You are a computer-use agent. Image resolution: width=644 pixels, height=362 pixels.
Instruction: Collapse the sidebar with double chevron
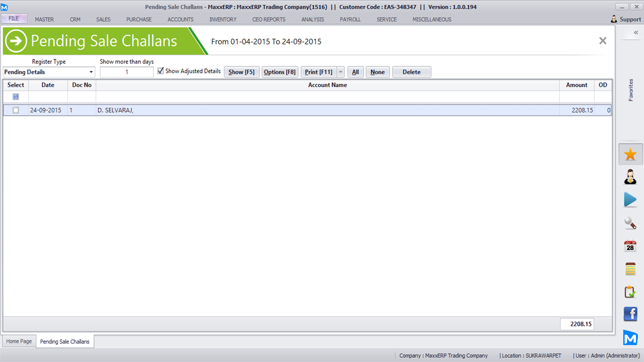pyautogui.click(x=636, y=33)
